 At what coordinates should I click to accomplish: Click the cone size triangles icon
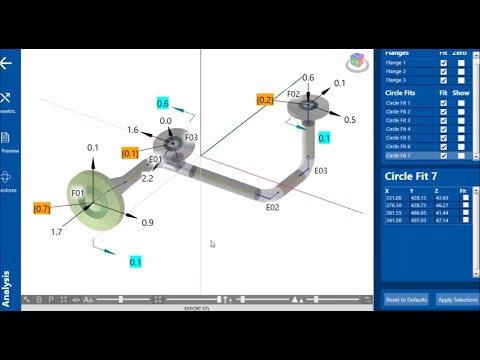click(x=297, y=300)
